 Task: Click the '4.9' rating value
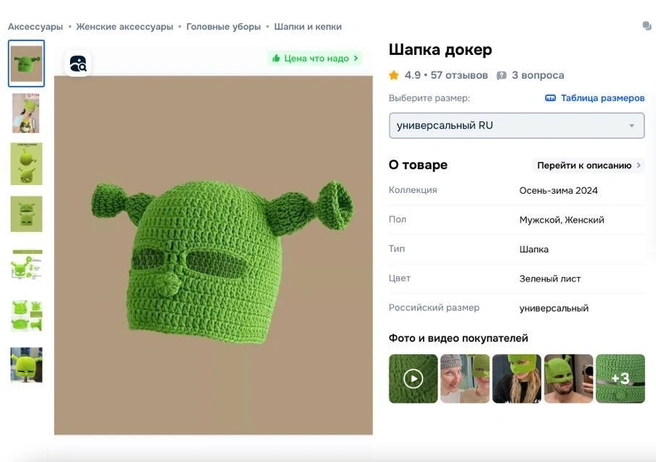point(412,75)
